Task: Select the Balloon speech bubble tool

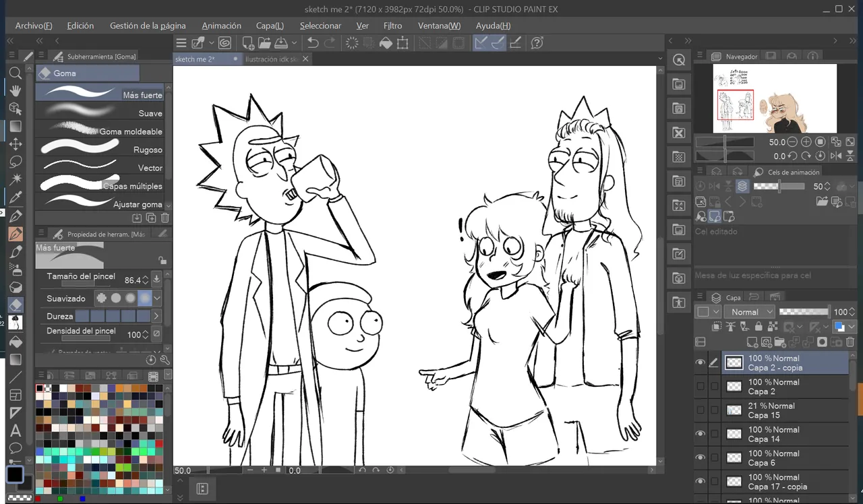Action: tap(15, 448)
